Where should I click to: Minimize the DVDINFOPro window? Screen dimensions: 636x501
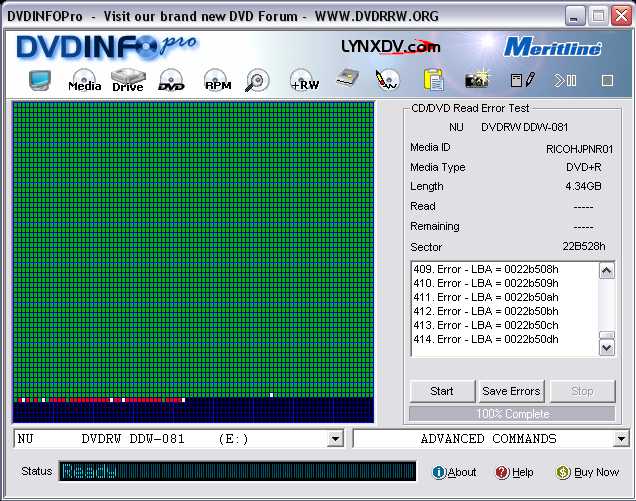coord(575,16)
